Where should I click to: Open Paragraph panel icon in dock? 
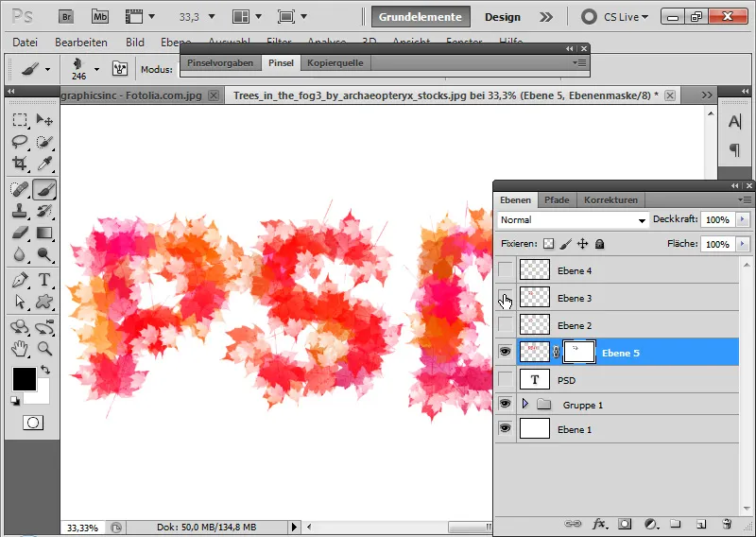pyautogui.click(x=735, y=150)
